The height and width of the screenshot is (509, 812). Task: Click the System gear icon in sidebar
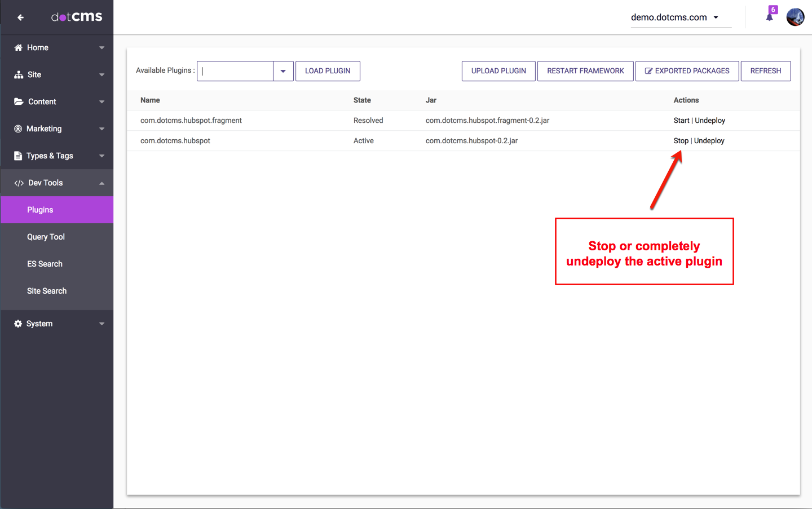coord(18,324)
